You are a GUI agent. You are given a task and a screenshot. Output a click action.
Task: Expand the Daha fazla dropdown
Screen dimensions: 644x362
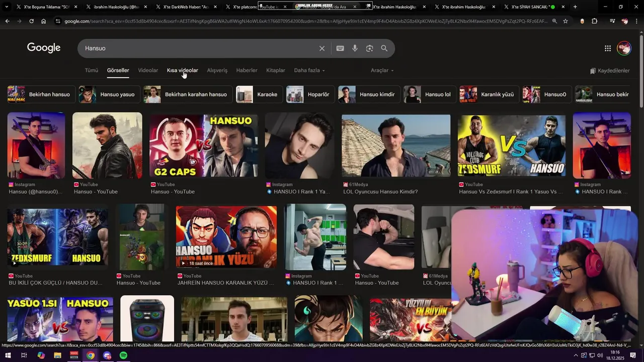coord(309,70)
